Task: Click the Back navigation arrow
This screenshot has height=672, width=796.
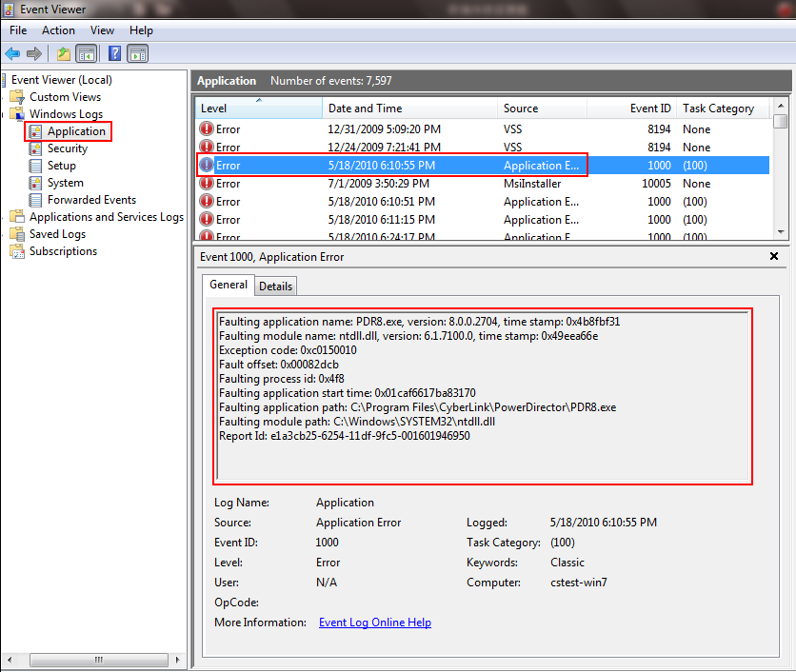Action: click(11, 53)
